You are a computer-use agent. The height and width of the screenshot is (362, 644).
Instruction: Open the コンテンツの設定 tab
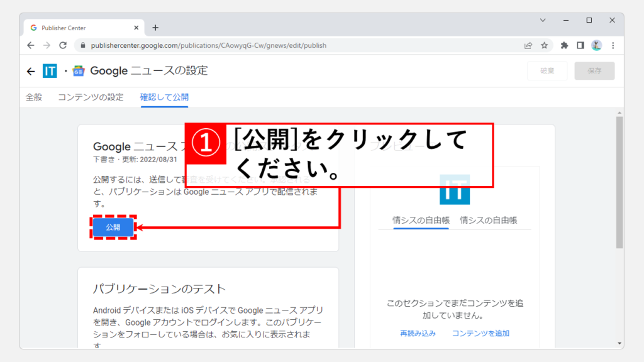[91, 97]
